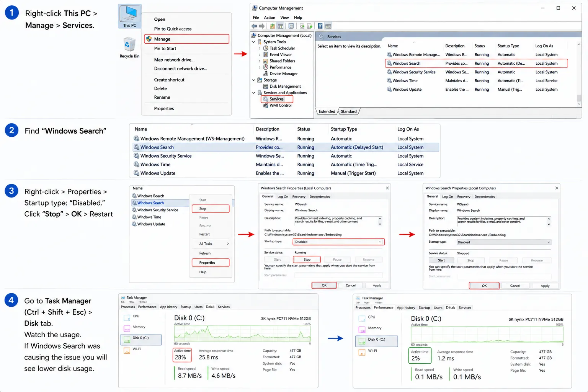Click the Back arrow in Computer Management toolbar
588x392 pixels.
pyautogui.click(x=254, y=26)
